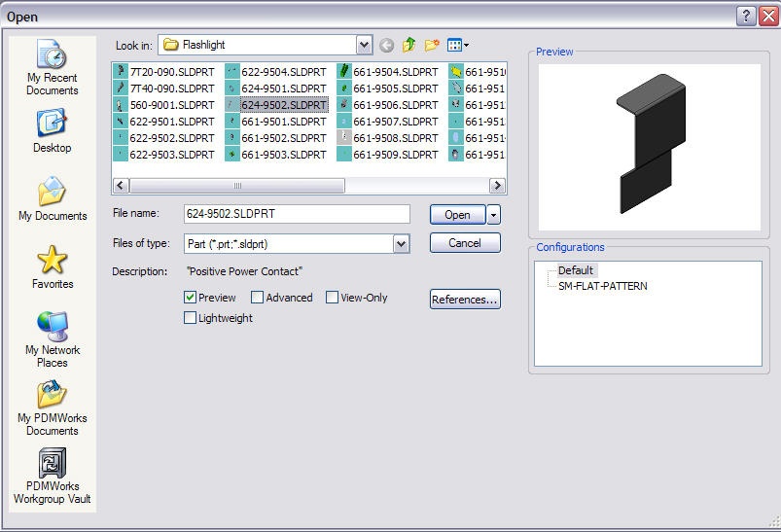Open the PDMWorks Workgroup Vault
This screenshot has height=532, width=781.
tap(53, 477)
